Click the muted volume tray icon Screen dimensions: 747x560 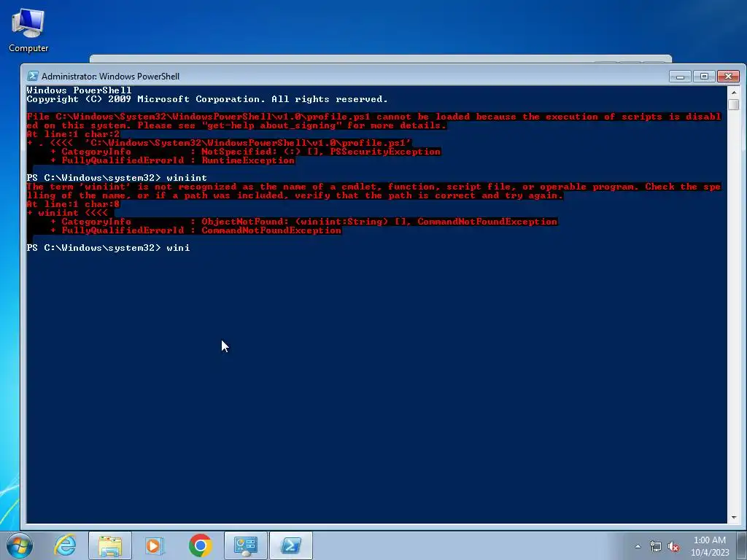pyautogui.click(x=673, y=546)
